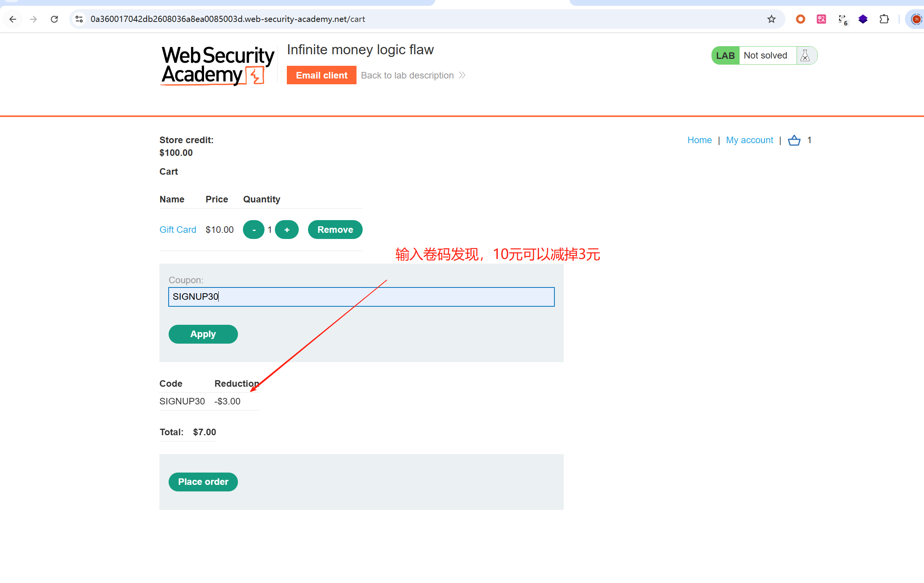Image resolution: width=924 pixels, height=583 pixels.
Task: Open the Email client
Action: [321, 75]
